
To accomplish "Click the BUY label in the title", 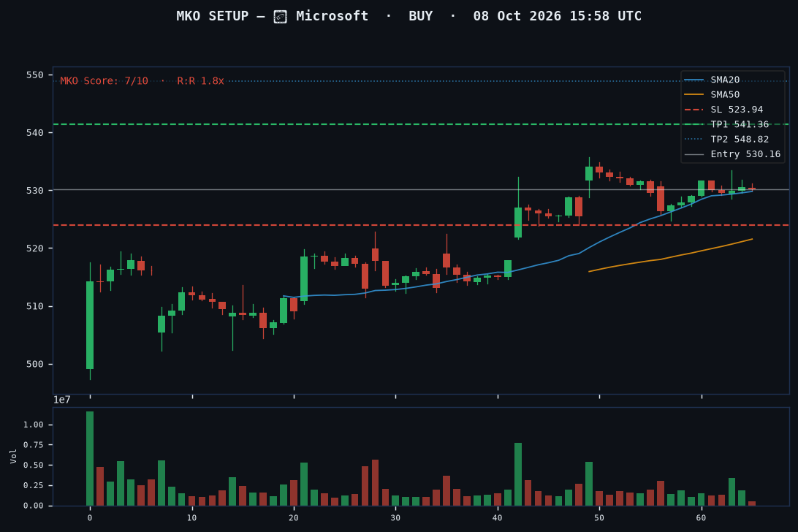I will click(420, 16).
